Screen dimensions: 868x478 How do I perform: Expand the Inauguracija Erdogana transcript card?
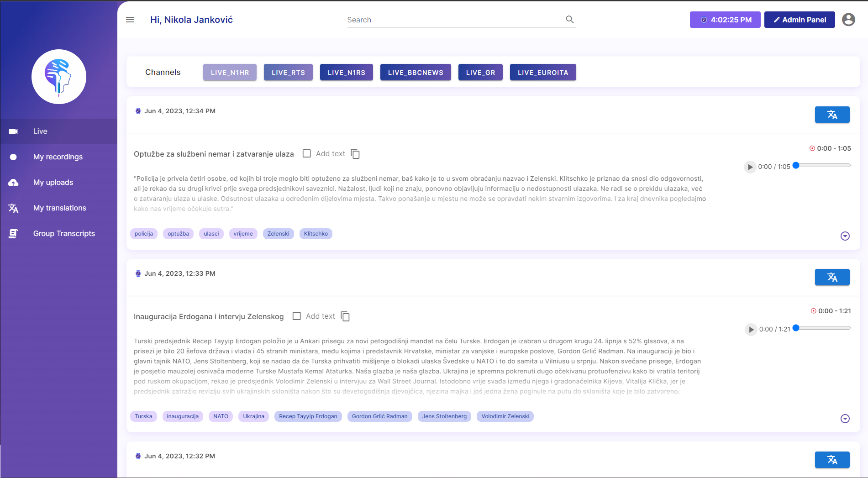click(x=845, y=419)
